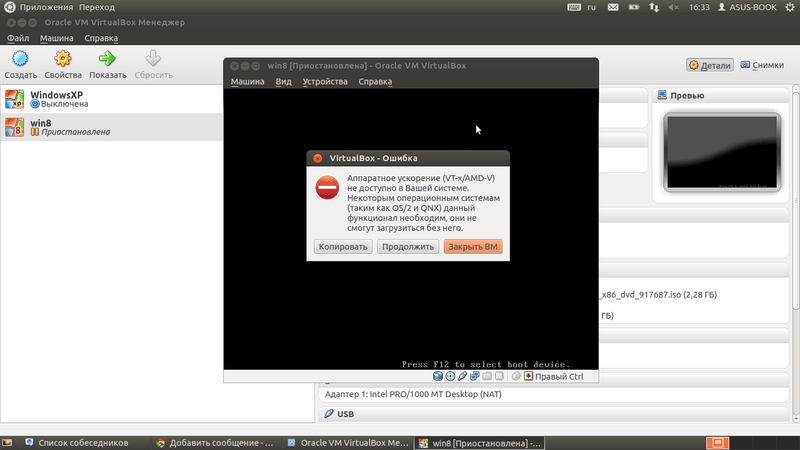Screen dimensions: 800x450
Task: Click USB devices status icon
Action: pyautogui.click(x=462, y=377)
